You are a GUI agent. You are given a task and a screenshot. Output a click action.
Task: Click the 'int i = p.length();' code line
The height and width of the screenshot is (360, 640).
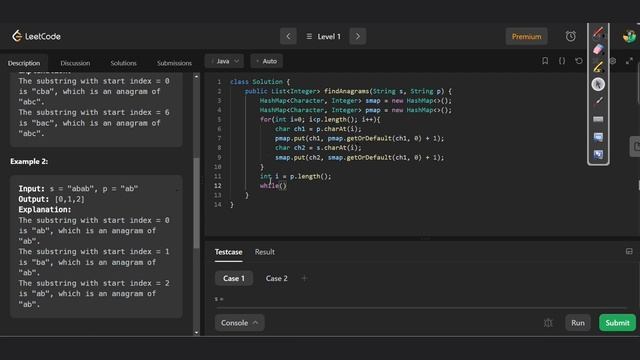[296, 176]
